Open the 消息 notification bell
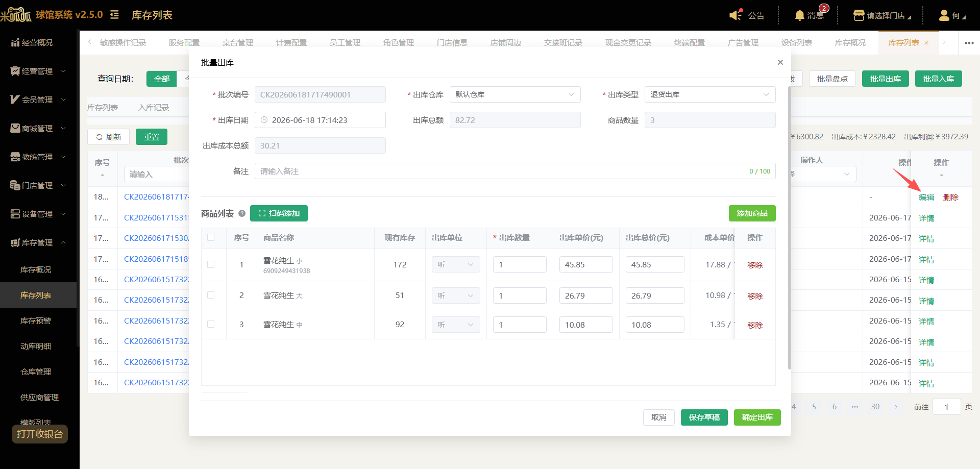 799,15
